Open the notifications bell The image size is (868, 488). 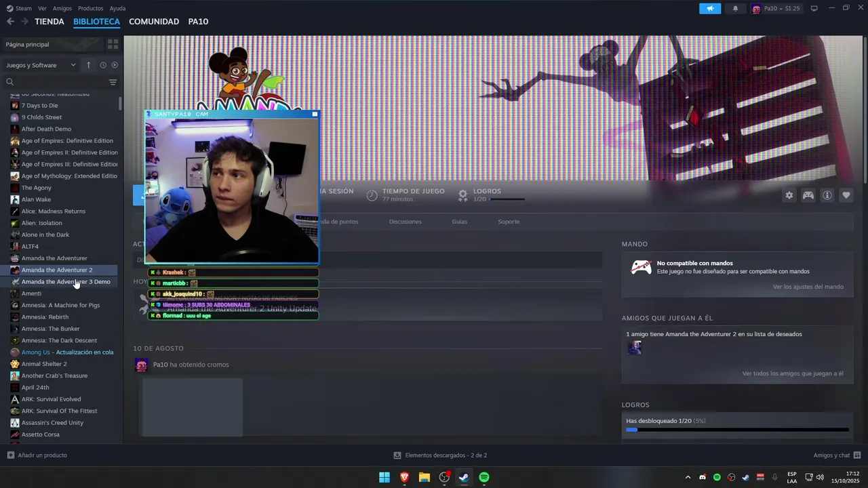735,8
